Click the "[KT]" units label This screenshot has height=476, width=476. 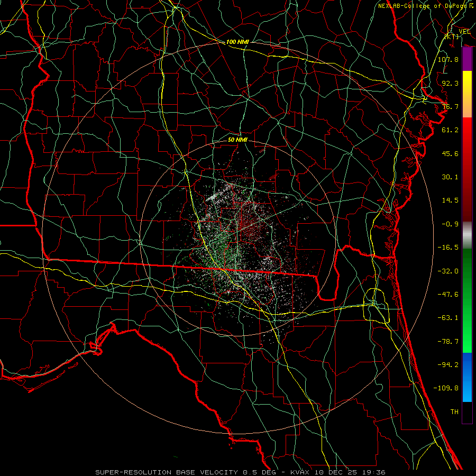[452, 36]
